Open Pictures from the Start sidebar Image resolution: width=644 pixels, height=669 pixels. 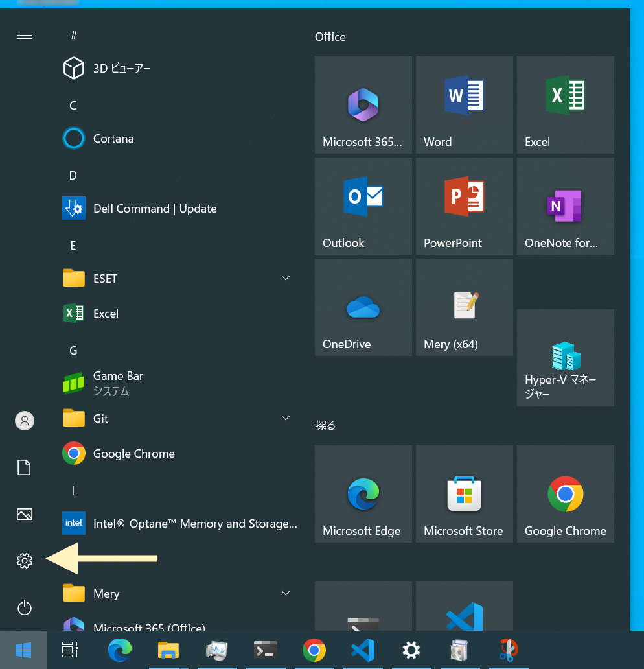[x=25, y=514]
